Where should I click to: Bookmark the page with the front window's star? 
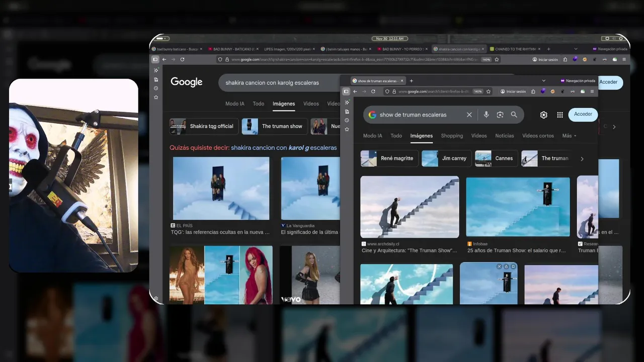488,92
